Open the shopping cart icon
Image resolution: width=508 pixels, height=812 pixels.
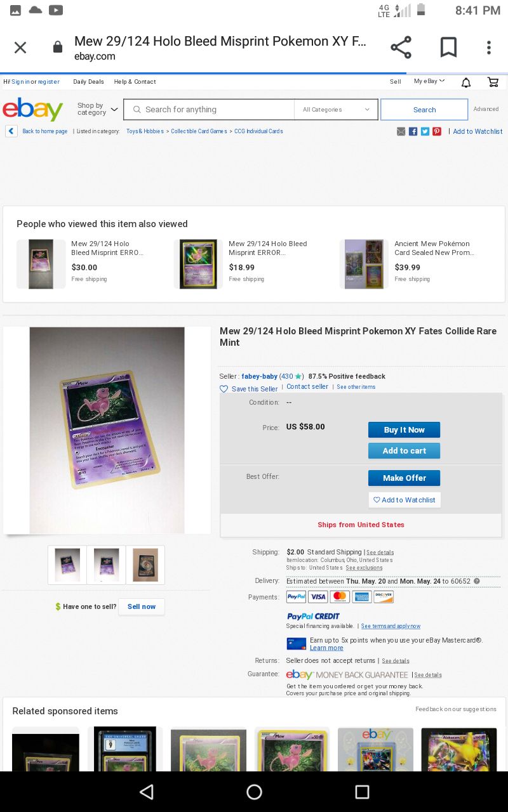coord(493,82)
